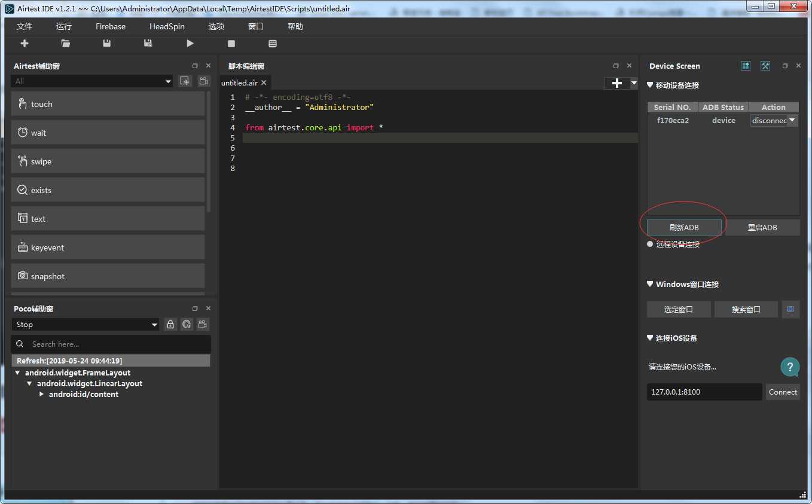Open the 文件 menu
812x504 pixels.
[25, 26]
